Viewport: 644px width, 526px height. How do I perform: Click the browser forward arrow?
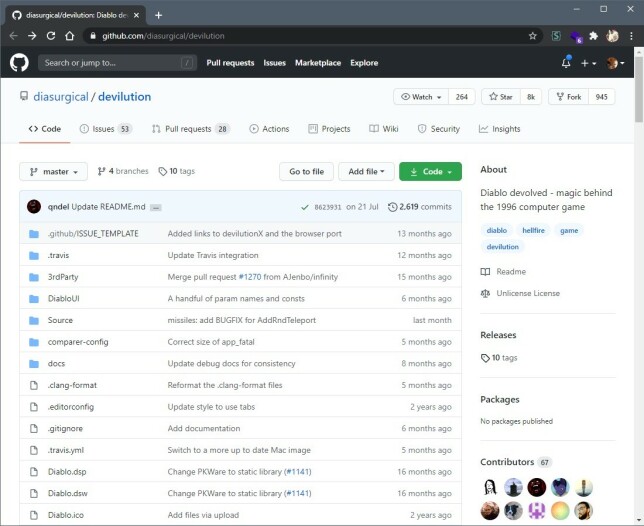(32, 36)
